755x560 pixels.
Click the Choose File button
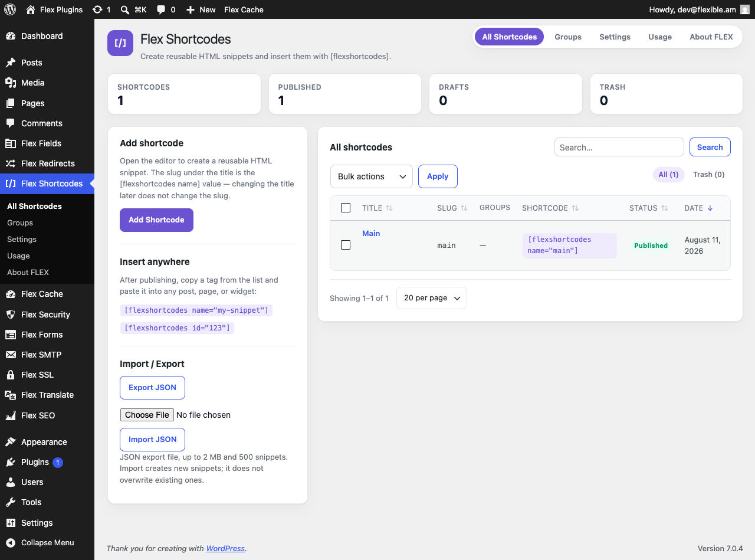147,415
